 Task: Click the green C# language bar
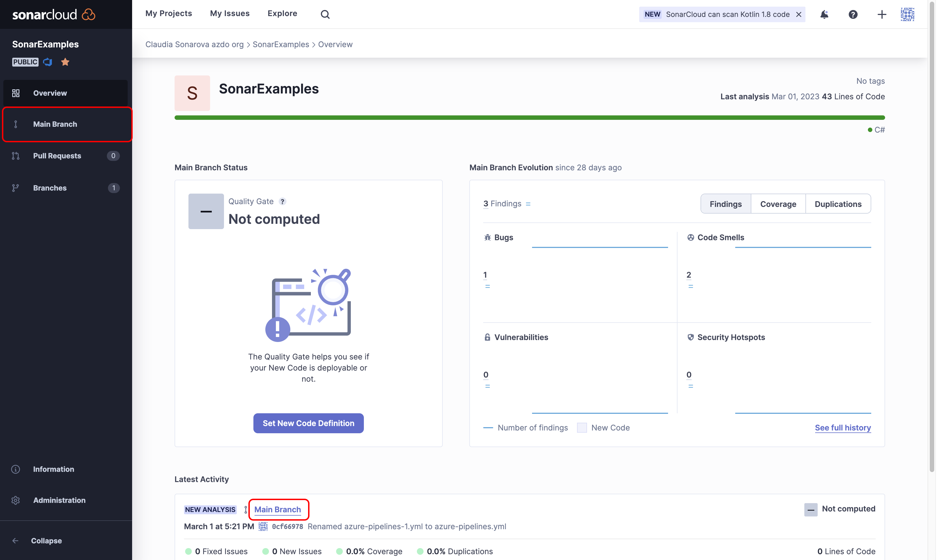[529, 118]
